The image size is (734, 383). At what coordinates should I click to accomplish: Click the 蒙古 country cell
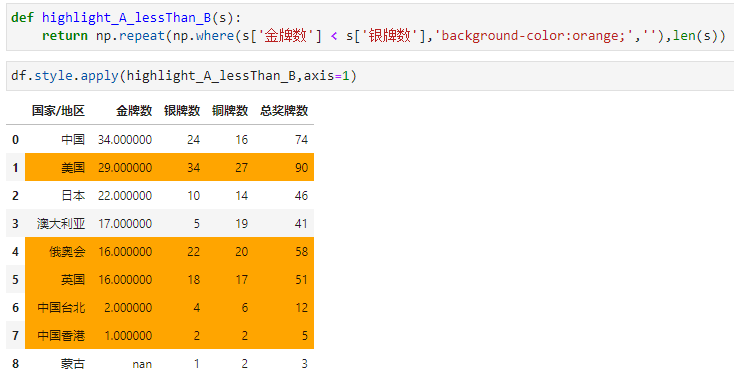pyautogui.click(x=73, y=364)
